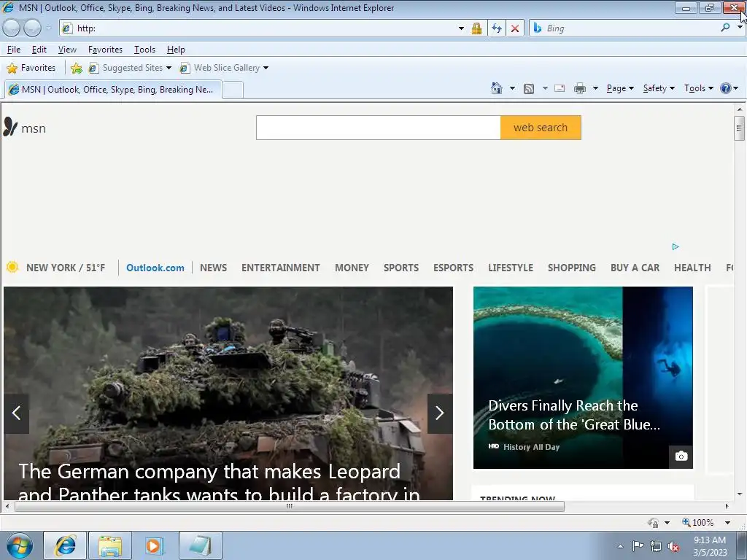
Task: Go to MONEY section
Action: pos(352,268)
